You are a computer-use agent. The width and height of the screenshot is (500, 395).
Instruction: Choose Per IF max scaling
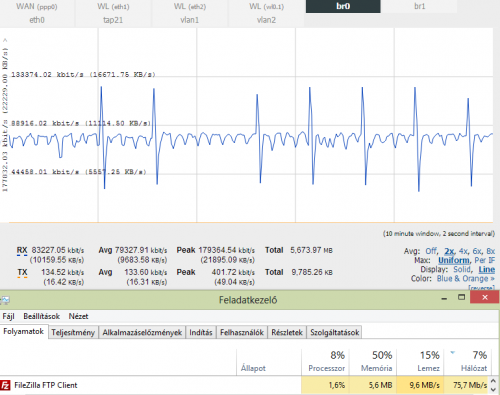(x=485, y=260)
